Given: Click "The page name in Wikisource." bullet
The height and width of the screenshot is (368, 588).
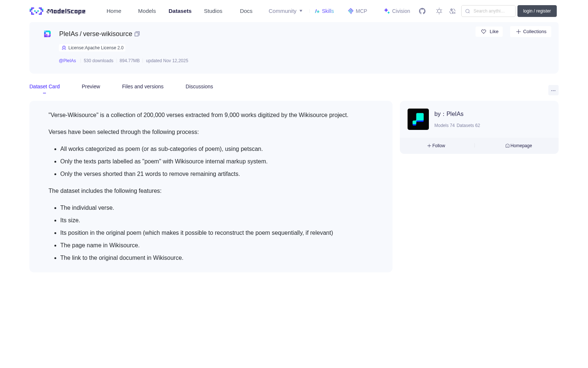Looking at the screenshot, I should click(100, 245).
